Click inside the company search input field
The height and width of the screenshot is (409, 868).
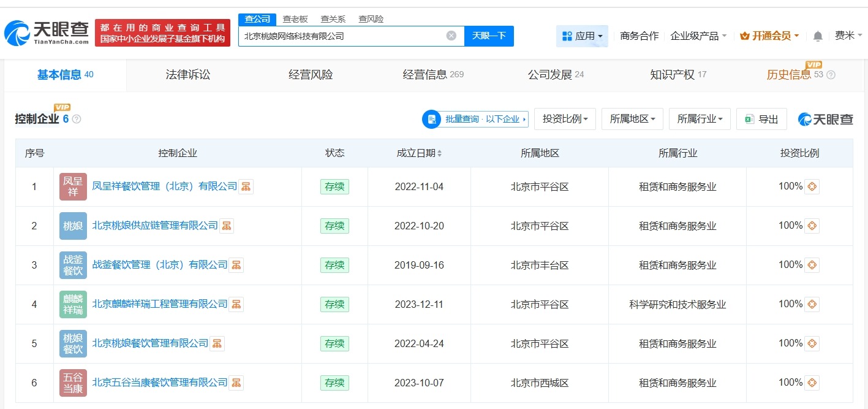click(343, 36)
